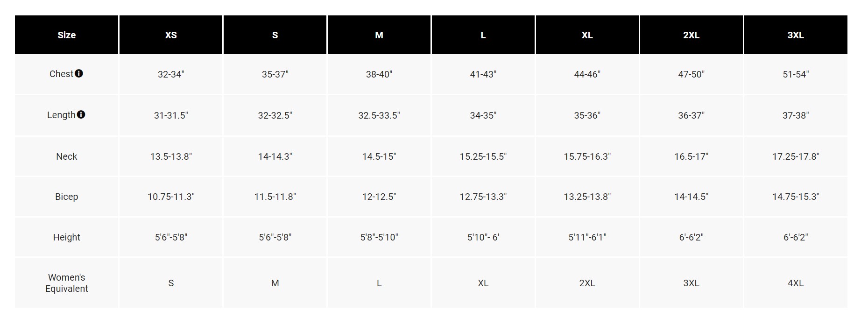Select the Women's Equivalent row label
The width and height of the screenshot is (868, 325).
(67, 283)
